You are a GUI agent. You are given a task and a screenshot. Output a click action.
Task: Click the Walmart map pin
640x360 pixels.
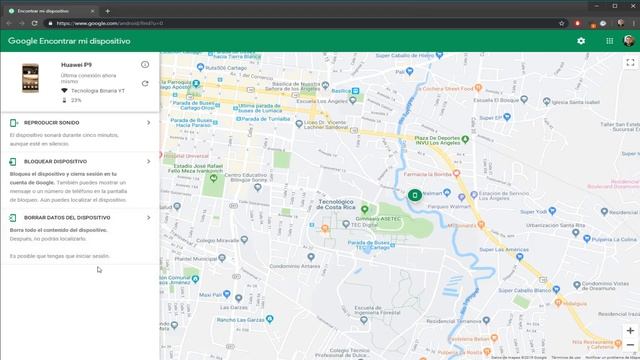447,192
